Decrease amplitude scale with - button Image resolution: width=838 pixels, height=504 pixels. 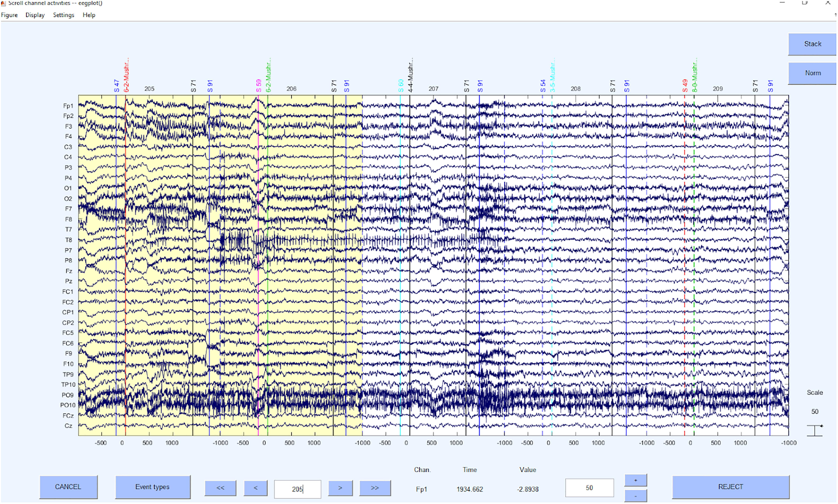[636, 496]
